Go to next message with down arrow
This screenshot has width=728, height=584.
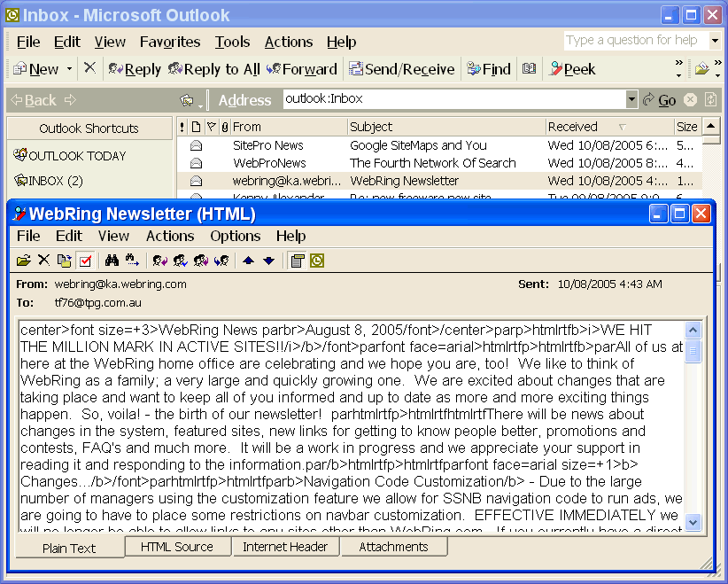pyautogui.click(x=269, y=261)
